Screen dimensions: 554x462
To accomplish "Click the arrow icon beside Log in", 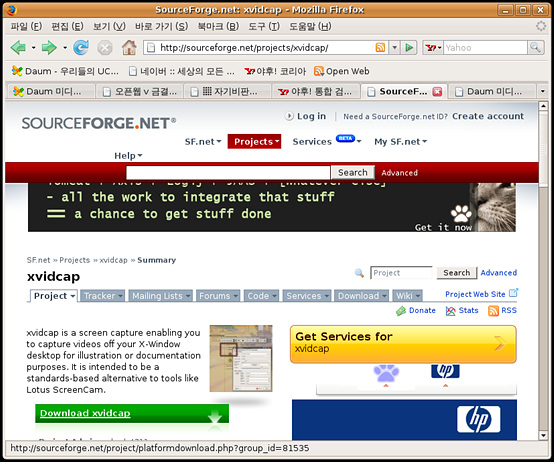I will 289,116.
